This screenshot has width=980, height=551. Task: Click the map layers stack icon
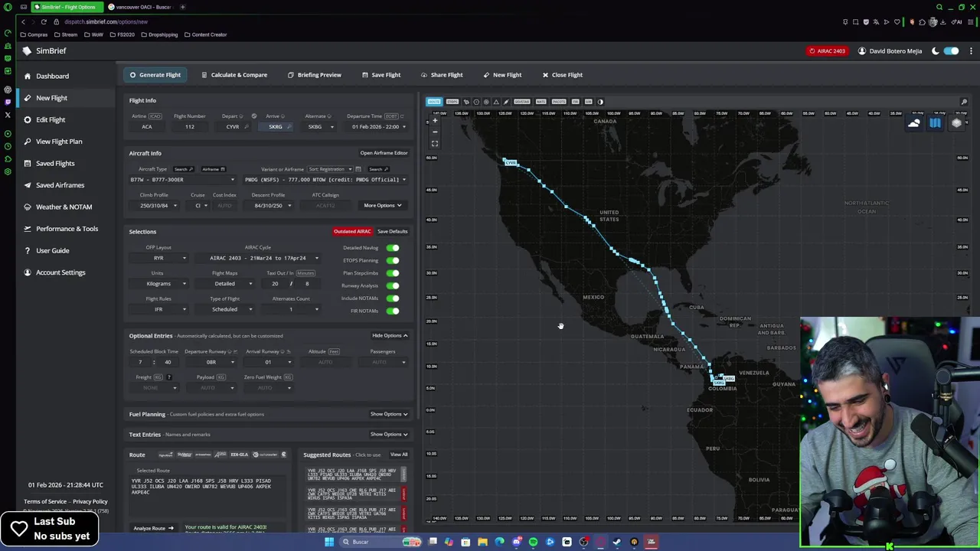956,123
